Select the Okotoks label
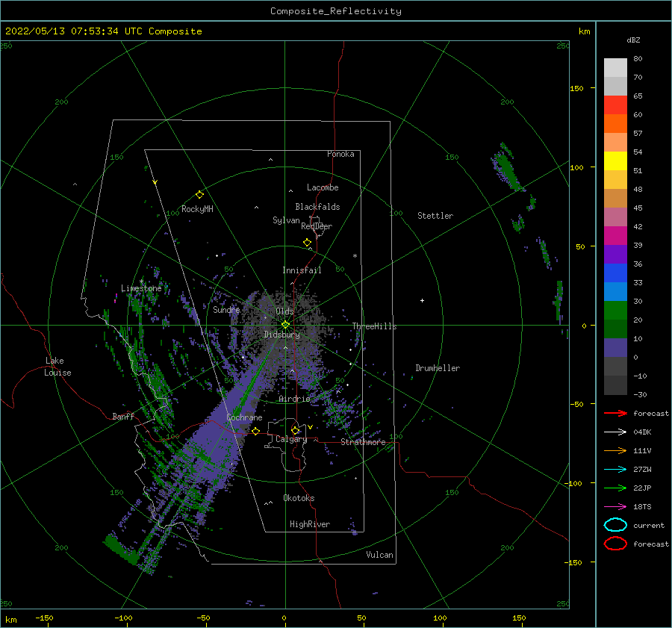672x628 pixels. point(299,498)
